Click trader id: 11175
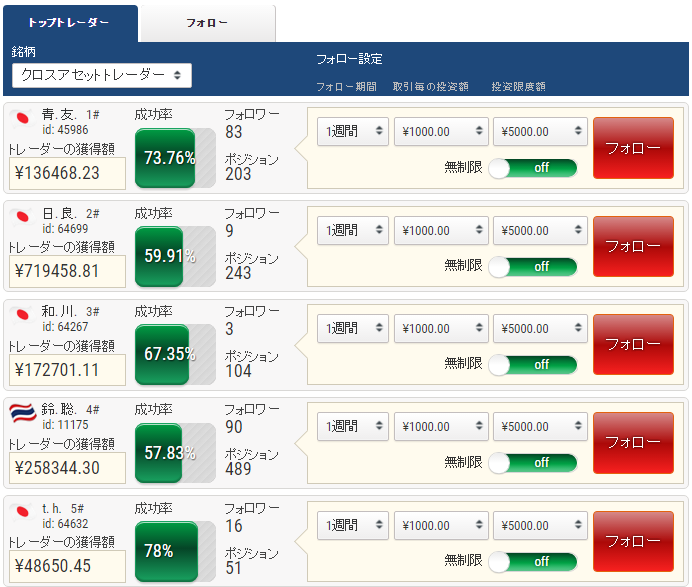The height and width of the screenshot is (587, 692). (65, 425)
